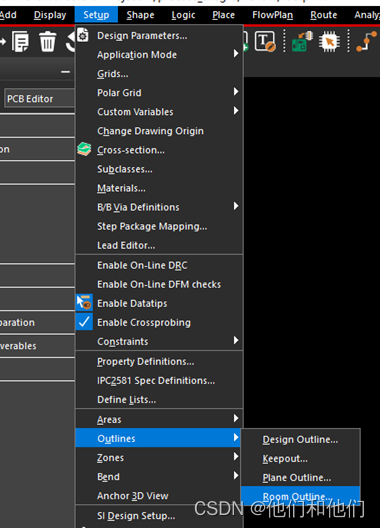The width and height of the screenshot is (380, 528).
Task: Open the Logic menu
Action: pos(183,15)
